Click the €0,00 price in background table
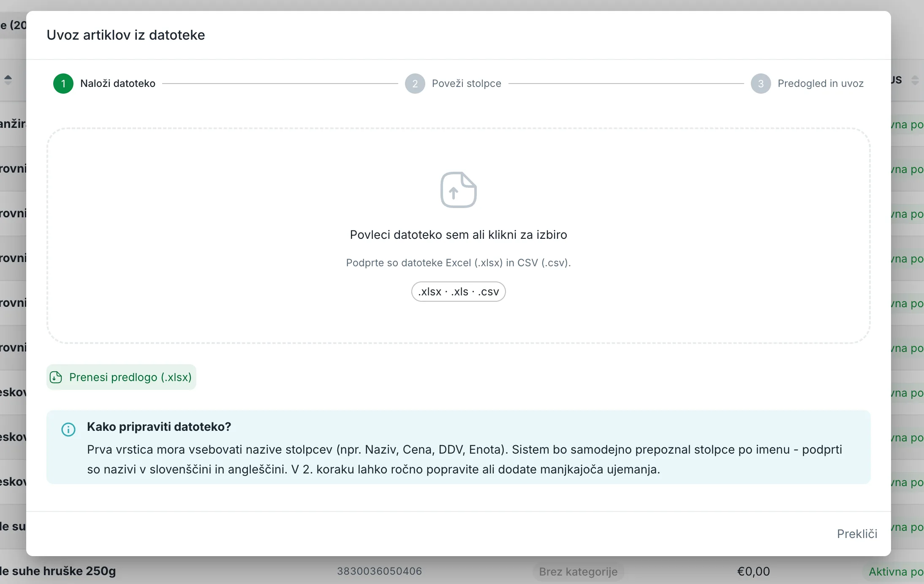Screen dimensions: 924x584 tap(753, 571)
